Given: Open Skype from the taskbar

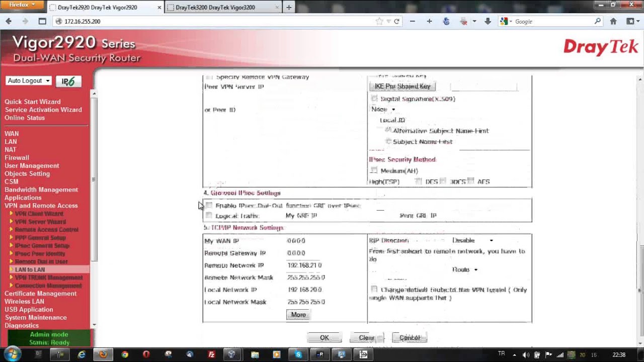Looking at the screenshot, I should pos(298,354).
